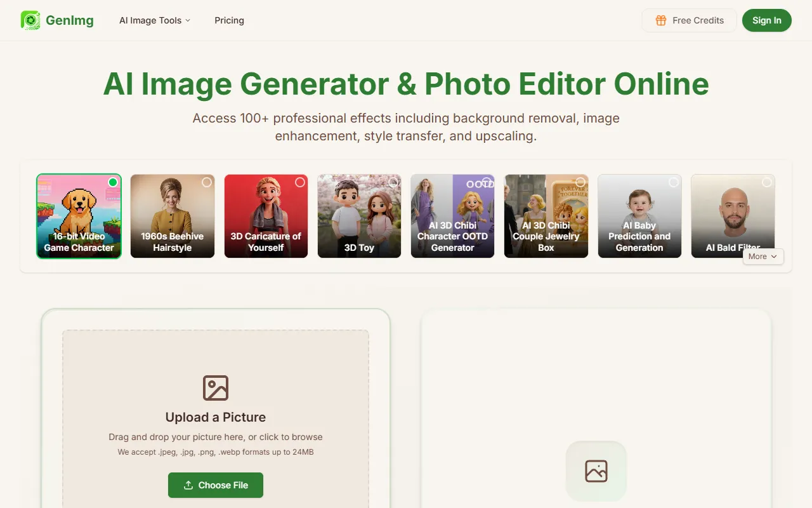Choose AI Baby Prediction and Generation effect
812x508 pixels.
[x=639, y=216]
